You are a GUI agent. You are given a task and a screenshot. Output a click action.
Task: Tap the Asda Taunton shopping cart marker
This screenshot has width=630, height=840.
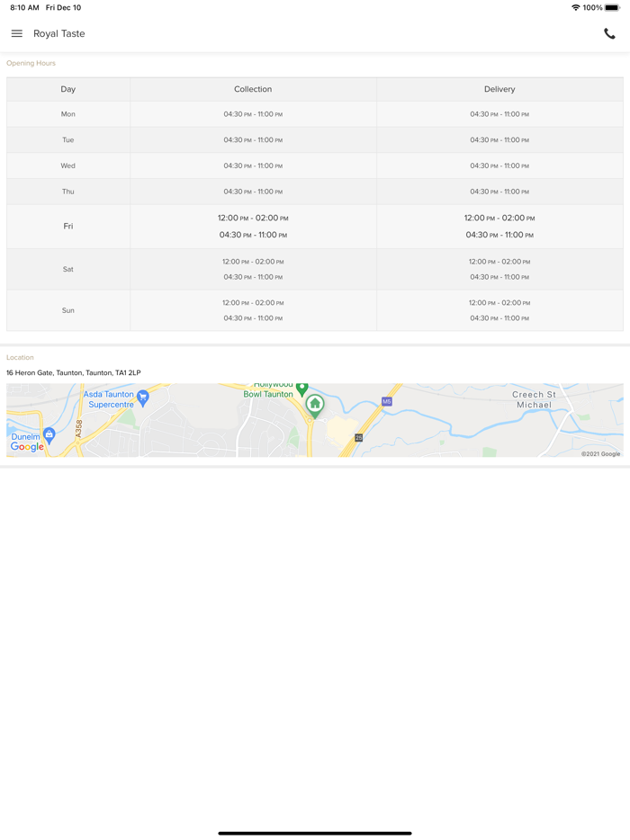pos(143,398)
